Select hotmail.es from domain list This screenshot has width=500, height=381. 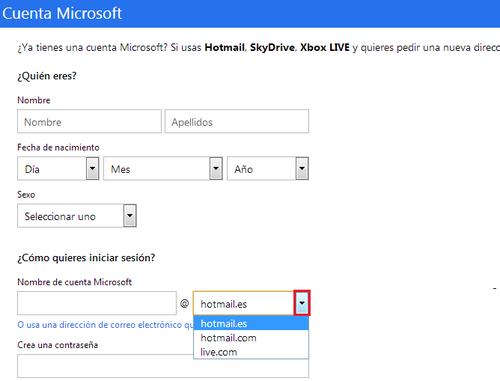click(251, 323)
